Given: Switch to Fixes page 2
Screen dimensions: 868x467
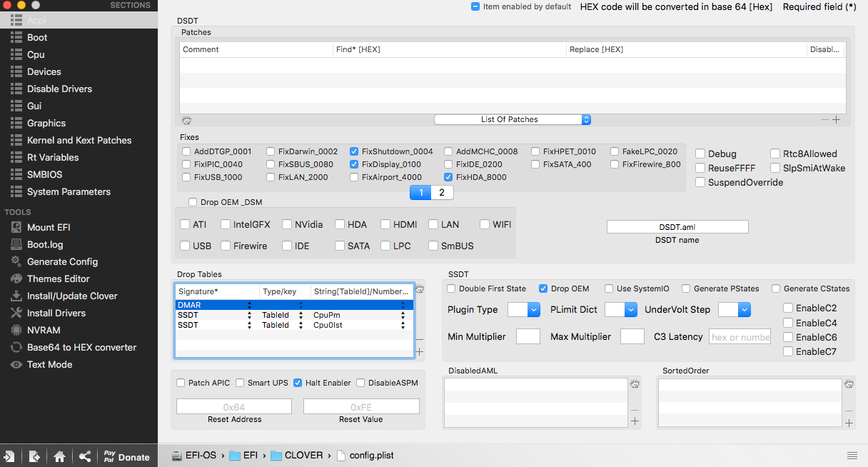Looking at the screenshot, I should pyautogui.click(x=442, y=192).
